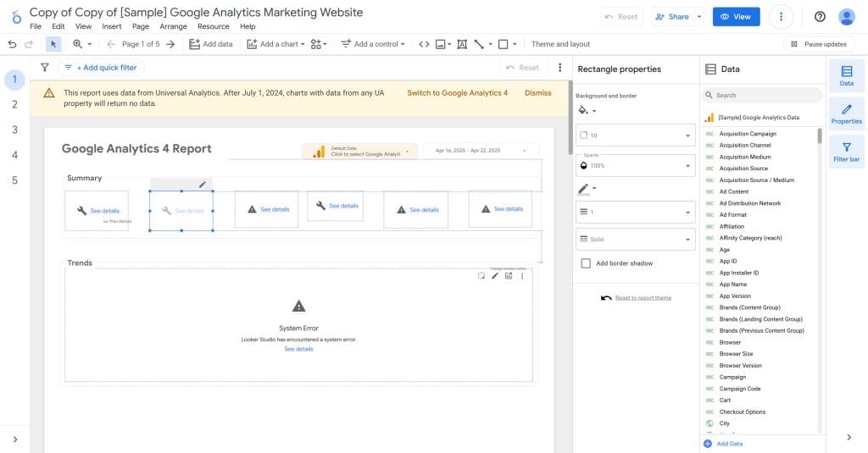Select page 3 in the page list

(15, 130)
